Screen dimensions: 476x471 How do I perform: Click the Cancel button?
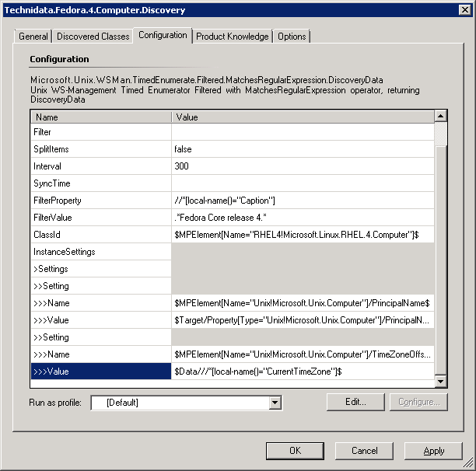pyautogui.click(x=364, y=451)
